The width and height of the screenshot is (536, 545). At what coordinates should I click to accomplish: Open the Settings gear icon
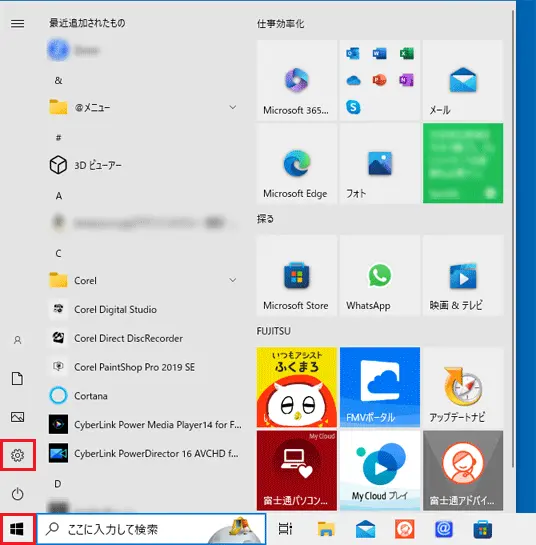(x=17, y=455)
